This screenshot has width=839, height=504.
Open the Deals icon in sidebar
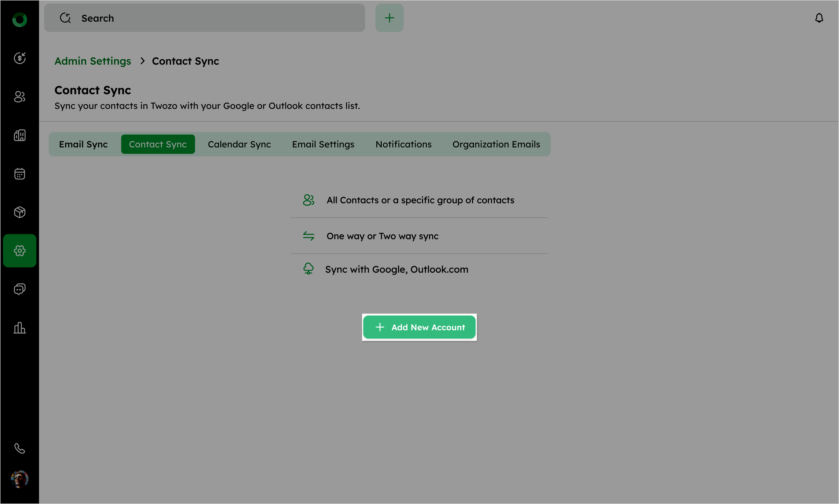tap(20, 58)
